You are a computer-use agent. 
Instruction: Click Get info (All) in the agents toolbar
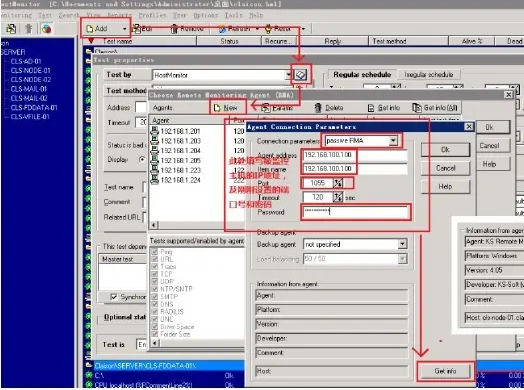click(x=435, y=108)
